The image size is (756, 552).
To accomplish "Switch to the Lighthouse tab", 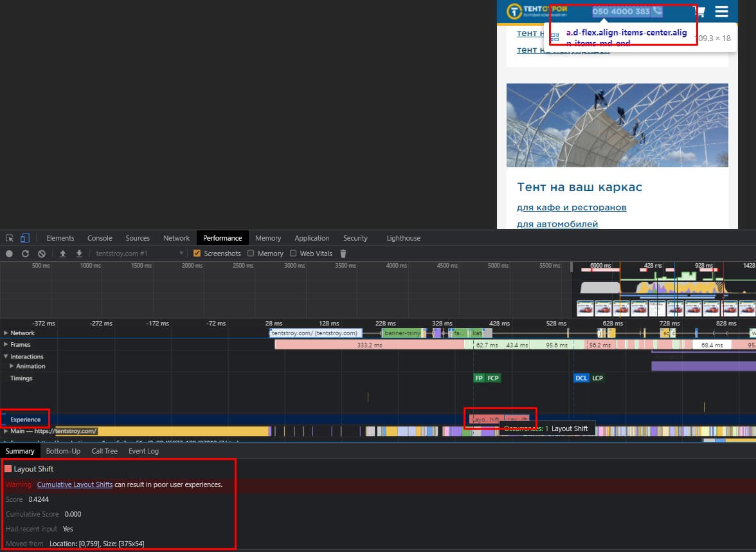I will pyautogui.click(x=403, y=238).
